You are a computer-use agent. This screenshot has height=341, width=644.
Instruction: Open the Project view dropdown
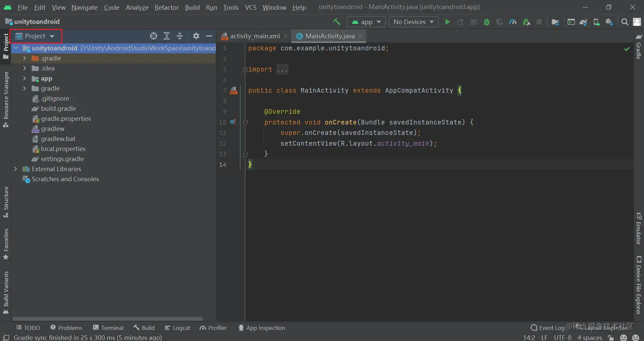[x=36, y=36]
